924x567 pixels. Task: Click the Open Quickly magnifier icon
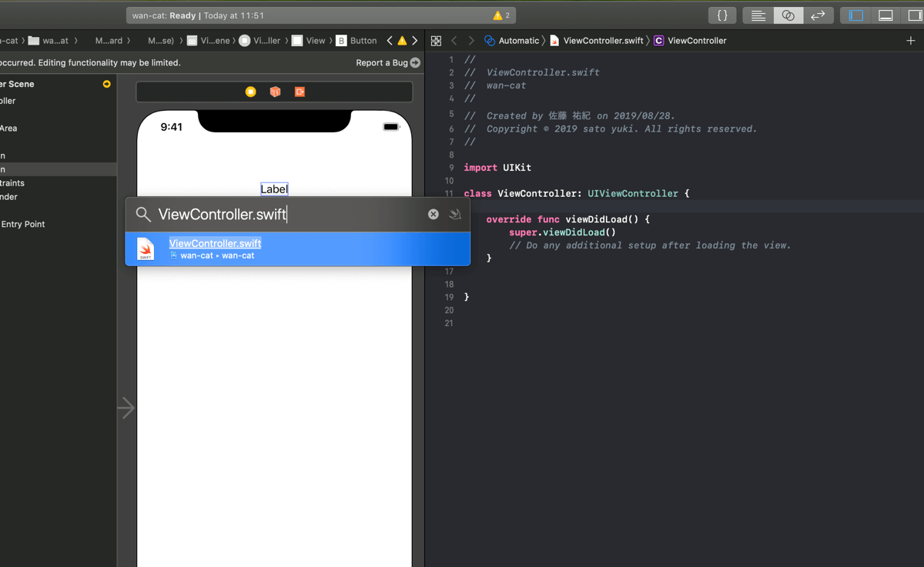pyautogui.click(x=143, y=215)
